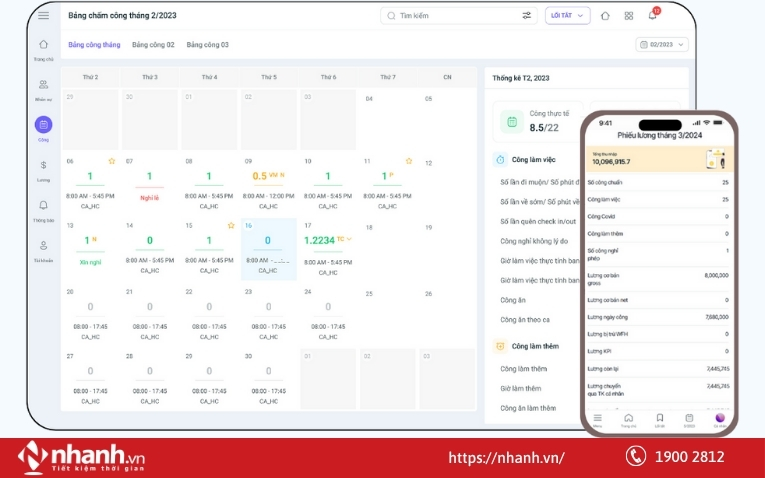
Task: Open the hamburger menu in the top bar
Action: pos(43,15)
